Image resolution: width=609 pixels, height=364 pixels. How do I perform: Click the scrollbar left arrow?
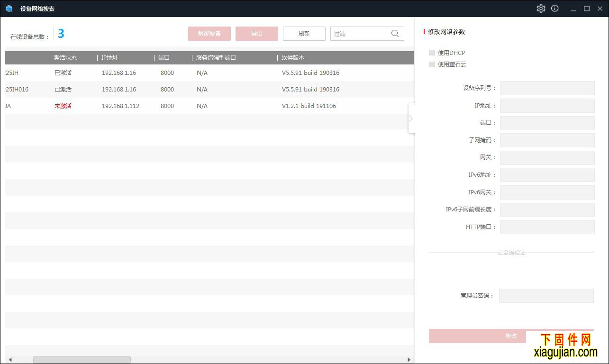[x=10, y=360]
